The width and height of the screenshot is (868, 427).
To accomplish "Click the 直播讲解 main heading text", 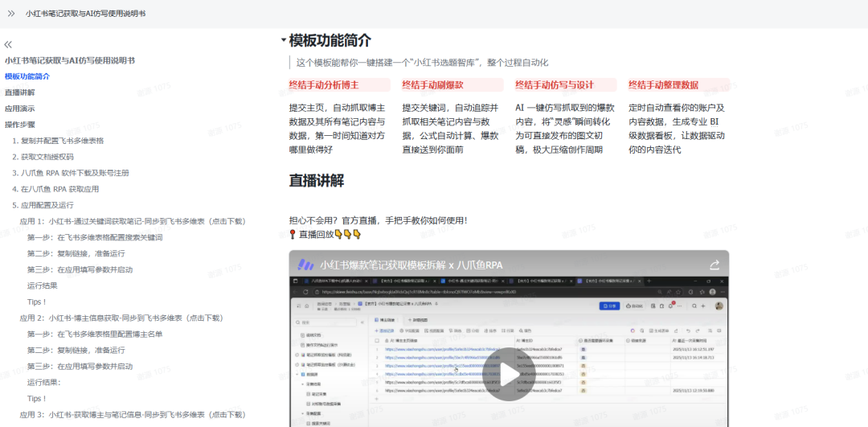I will pos(317,181).
